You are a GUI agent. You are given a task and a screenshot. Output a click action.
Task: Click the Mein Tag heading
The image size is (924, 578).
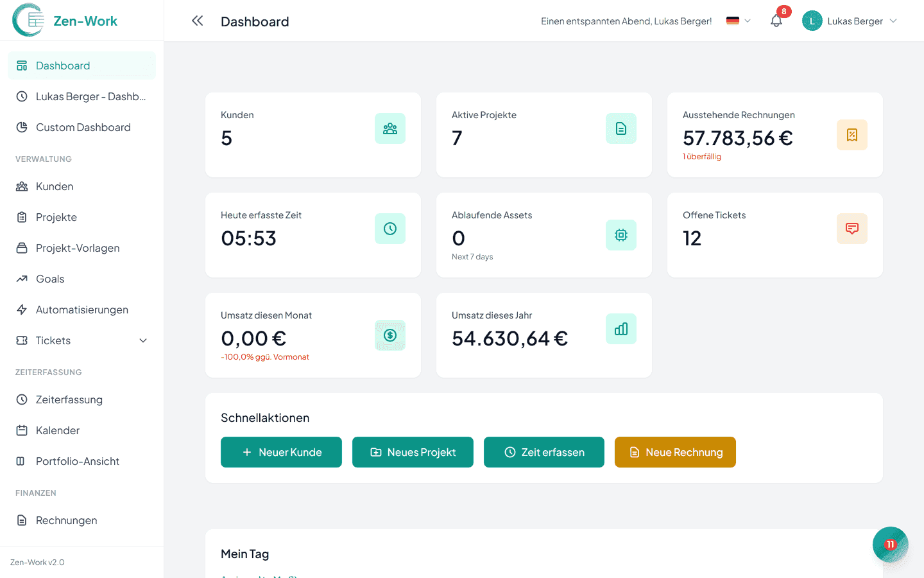pos(245,554)
